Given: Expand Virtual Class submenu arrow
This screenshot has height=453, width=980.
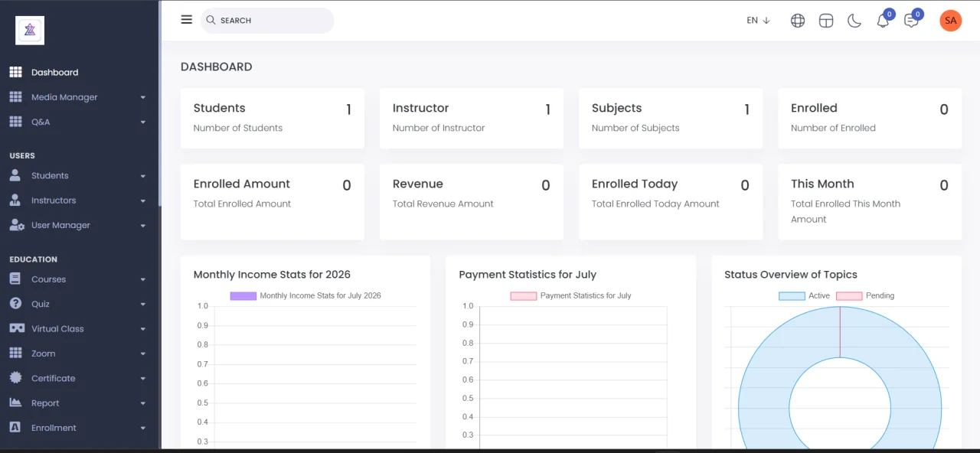Looking at the screenshot, I should tap(143, 329).
